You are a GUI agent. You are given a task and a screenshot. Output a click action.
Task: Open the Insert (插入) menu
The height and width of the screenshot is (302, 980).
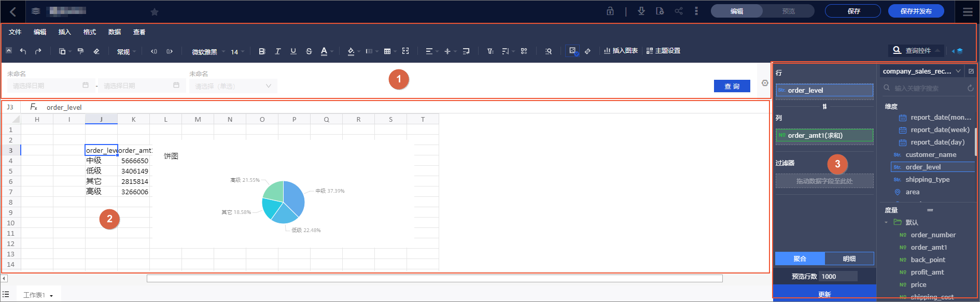65,32
